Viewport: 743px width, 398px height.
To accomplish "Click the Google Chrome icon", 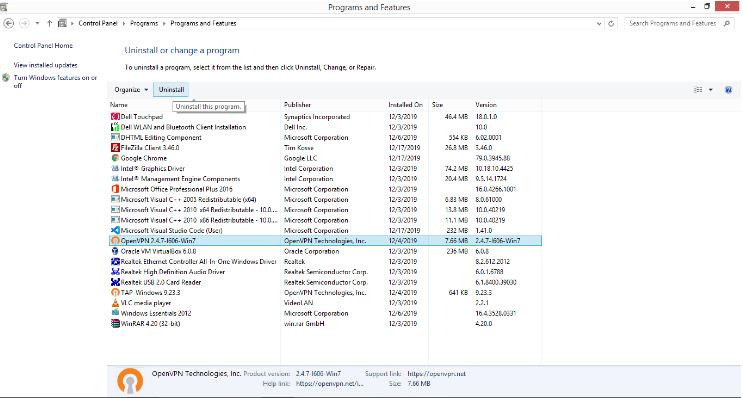I will 115,158.
